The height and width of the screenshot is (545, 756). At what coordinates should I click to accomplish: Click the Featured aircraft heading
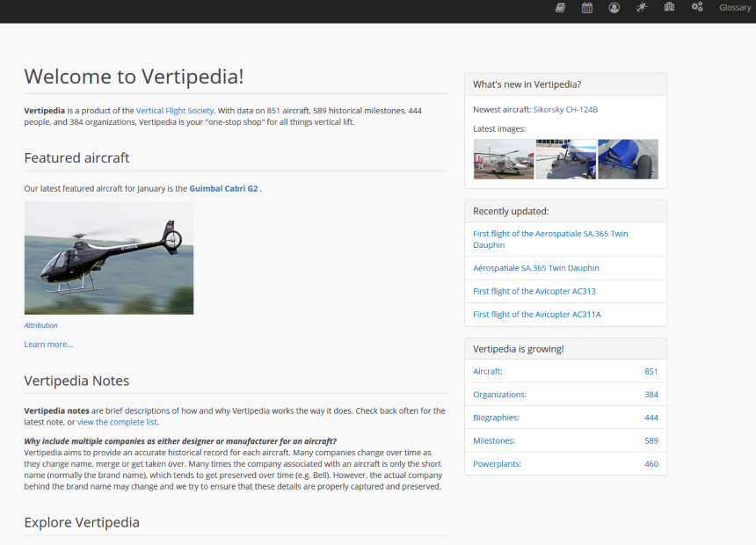(x=76, y=158)
